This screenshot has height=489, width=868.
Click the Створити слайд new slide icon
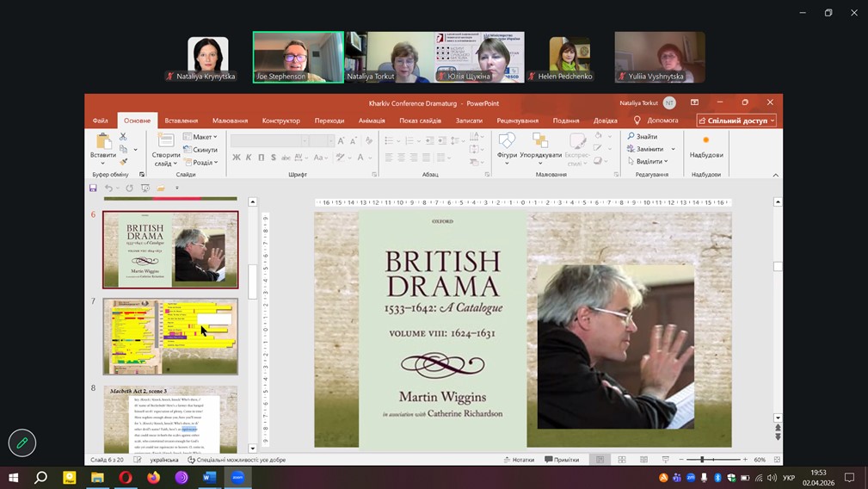click(x=166, y=141)
